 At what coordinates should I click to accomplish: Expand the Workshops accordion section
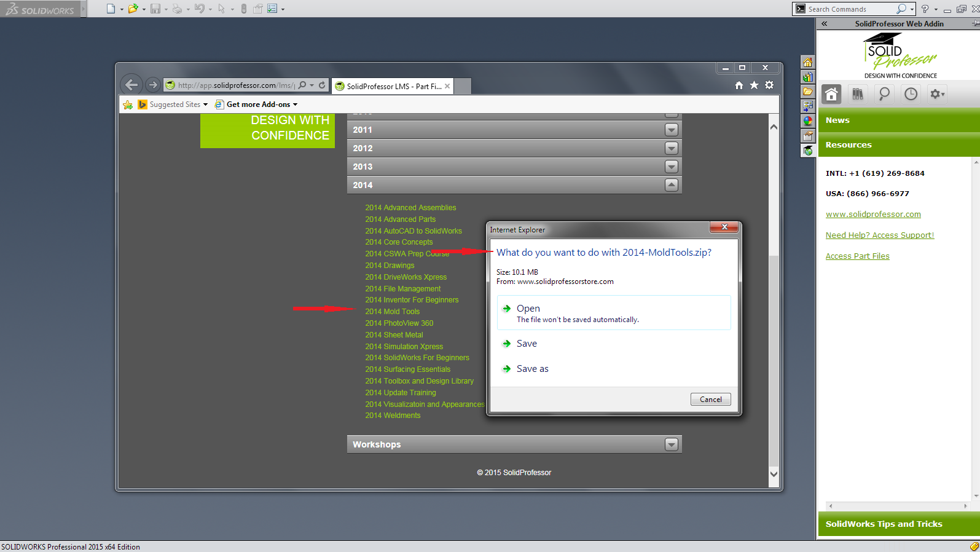coord(672,444)
